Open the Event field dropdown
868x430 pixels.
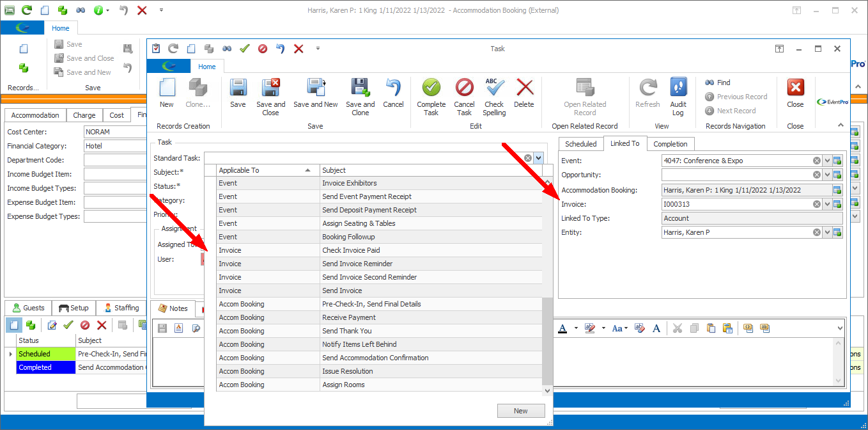point(826,161)
